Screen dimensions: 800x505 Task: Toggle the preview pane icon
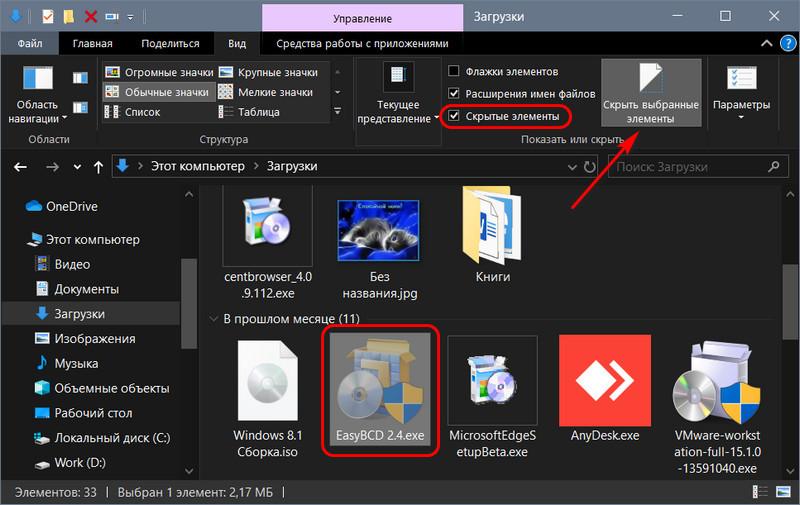pyautogui.click(x=80, y=78)
